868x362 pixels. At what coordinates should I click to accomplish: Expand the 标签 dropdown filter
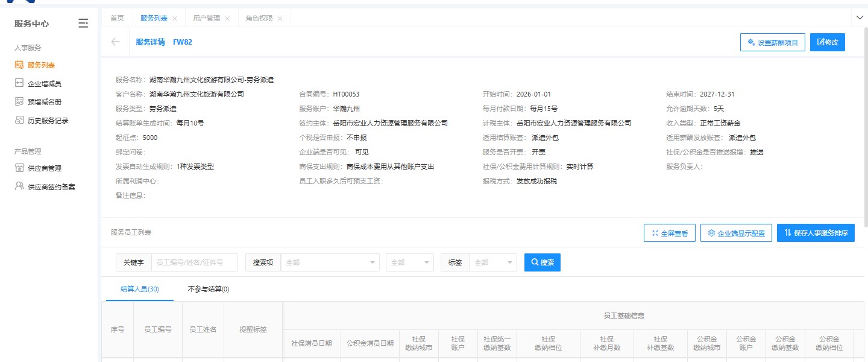(x=493, y=262)
